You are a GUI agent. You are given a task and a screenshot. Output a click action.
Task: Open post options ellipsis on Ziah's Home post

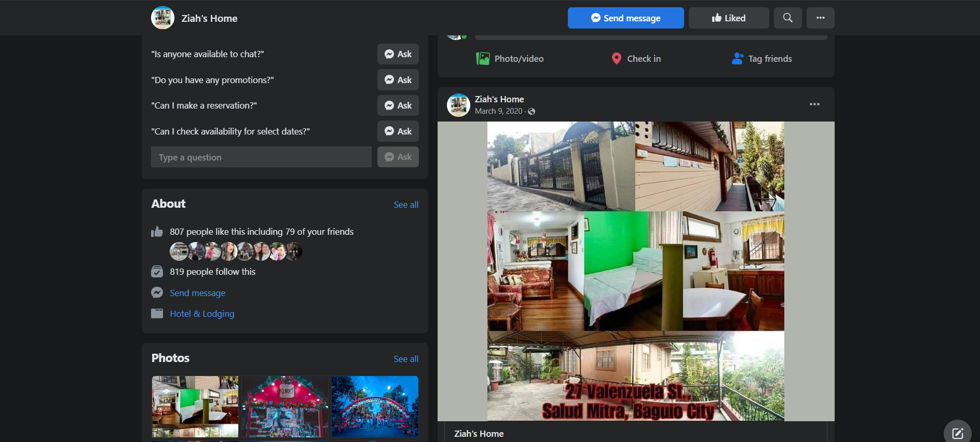(x=814, y=104)
